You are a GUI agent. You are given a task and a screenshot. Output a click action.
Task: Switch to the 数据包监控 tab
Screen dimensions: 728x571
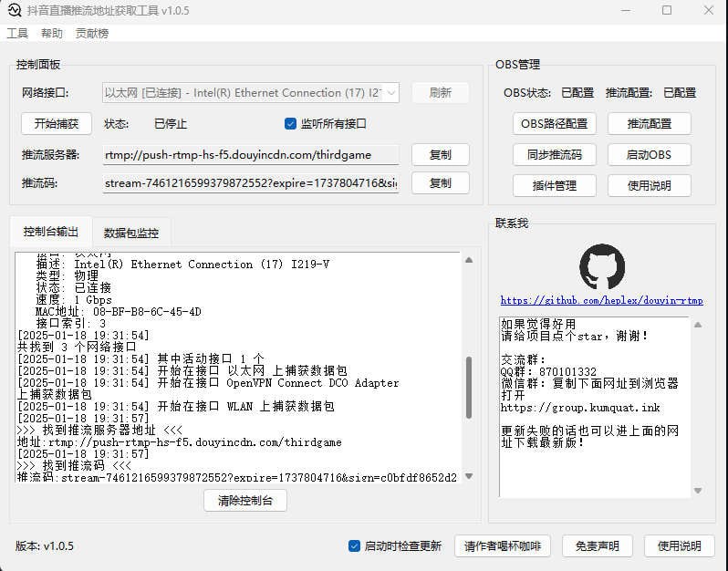[131, 233]
